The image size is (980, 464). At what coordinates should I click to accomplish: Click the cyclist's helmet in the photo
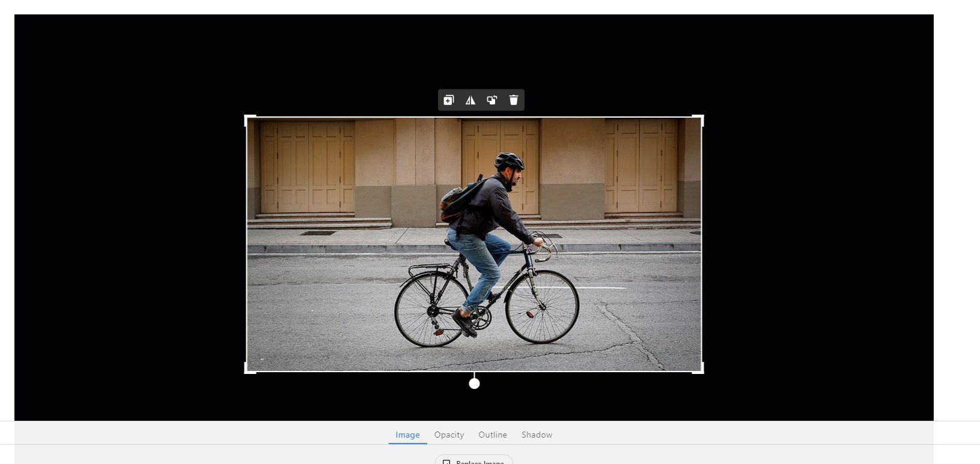click(509, 160)
